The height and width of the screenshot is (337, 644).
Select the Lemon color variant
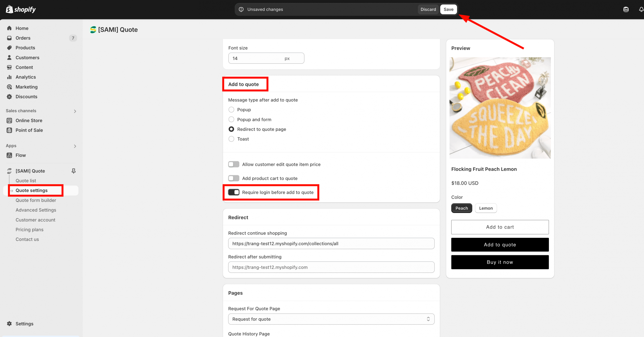point(486,208)
